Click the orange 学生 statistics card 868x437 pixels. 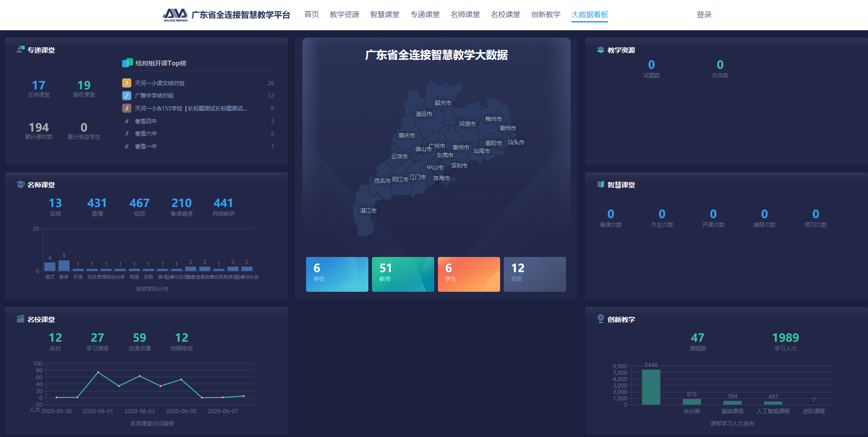click(x=469, y=274)
